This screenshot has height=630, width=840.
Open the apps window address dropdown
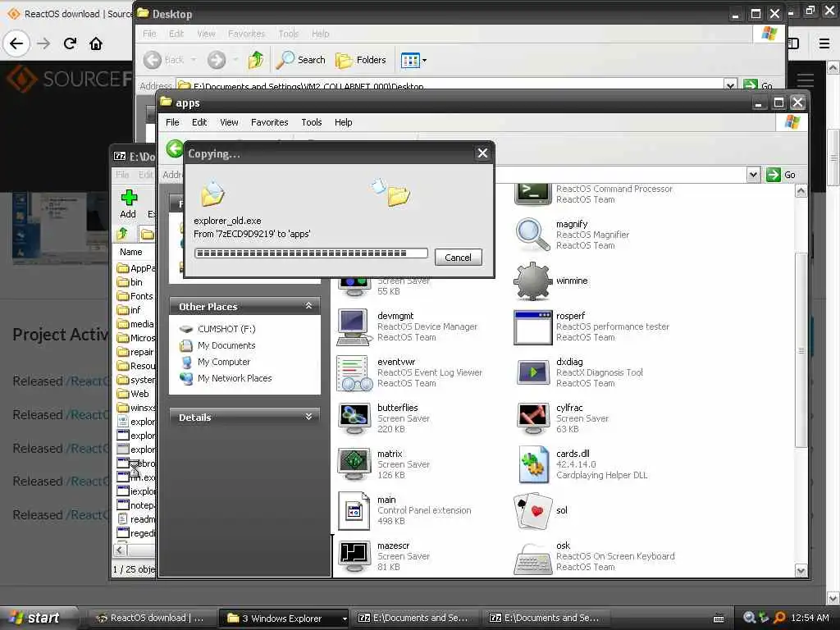coord(753,175)
